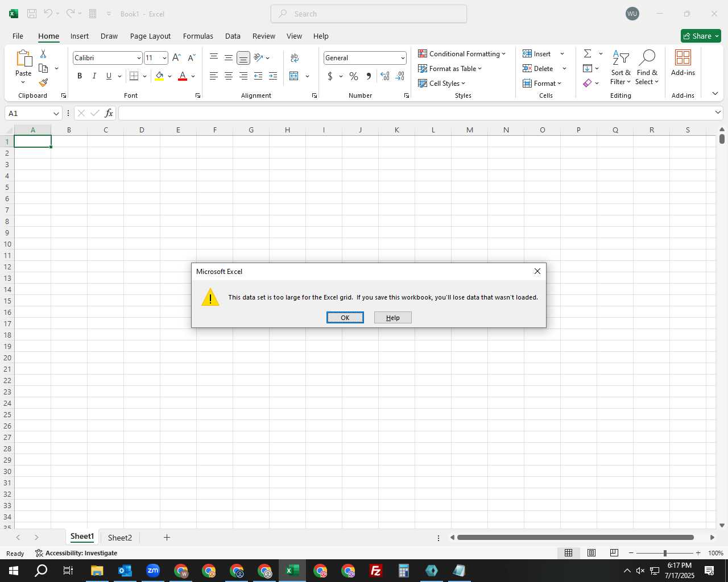Open the Calibri font name dropdown

pyautogui.click(x=138, y=58)
